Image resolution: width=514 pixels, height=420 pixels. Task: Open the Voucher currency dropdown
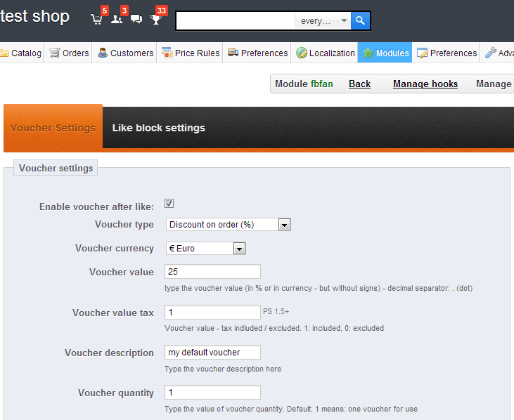[x=205, y=249]
